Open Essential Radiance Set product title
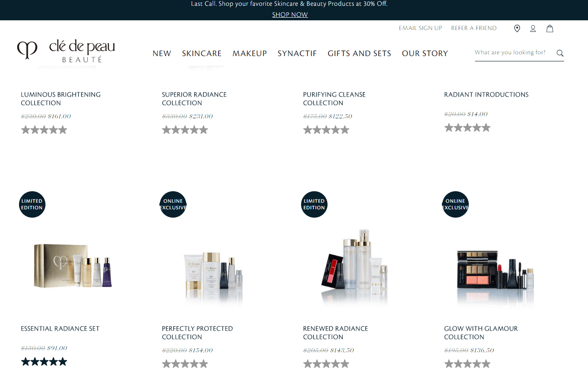This screenshot has height=389, width=588. click(60, 329)
